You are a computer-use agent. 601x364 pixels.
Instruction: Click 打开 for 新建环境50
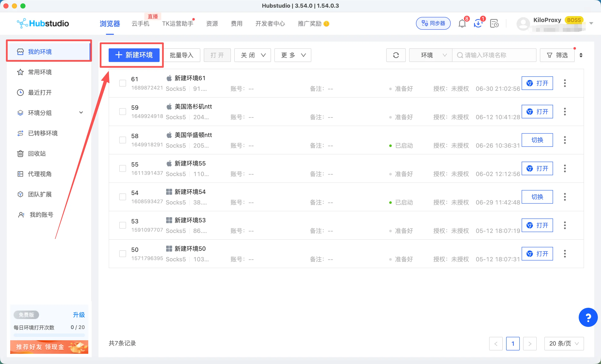(537, 253)
